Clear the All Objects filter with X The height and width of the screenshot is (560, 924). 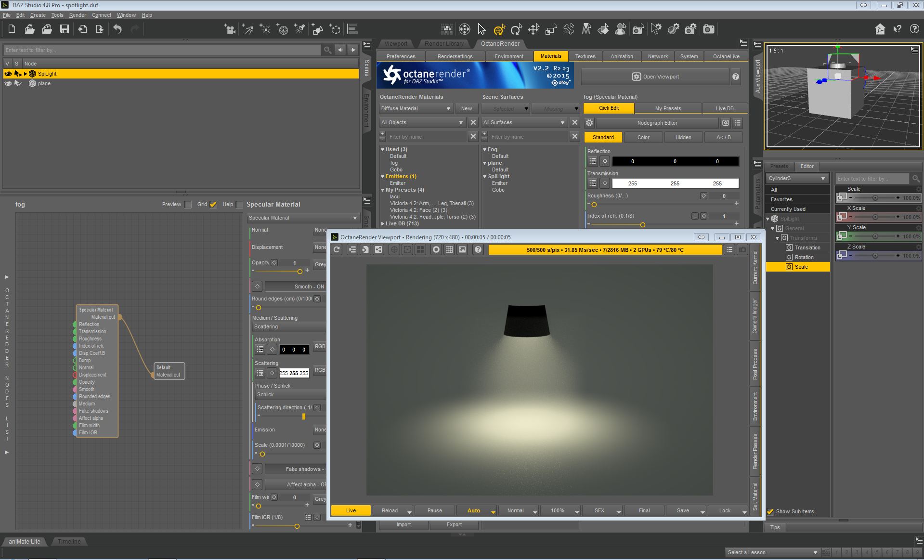pos(473,123)
